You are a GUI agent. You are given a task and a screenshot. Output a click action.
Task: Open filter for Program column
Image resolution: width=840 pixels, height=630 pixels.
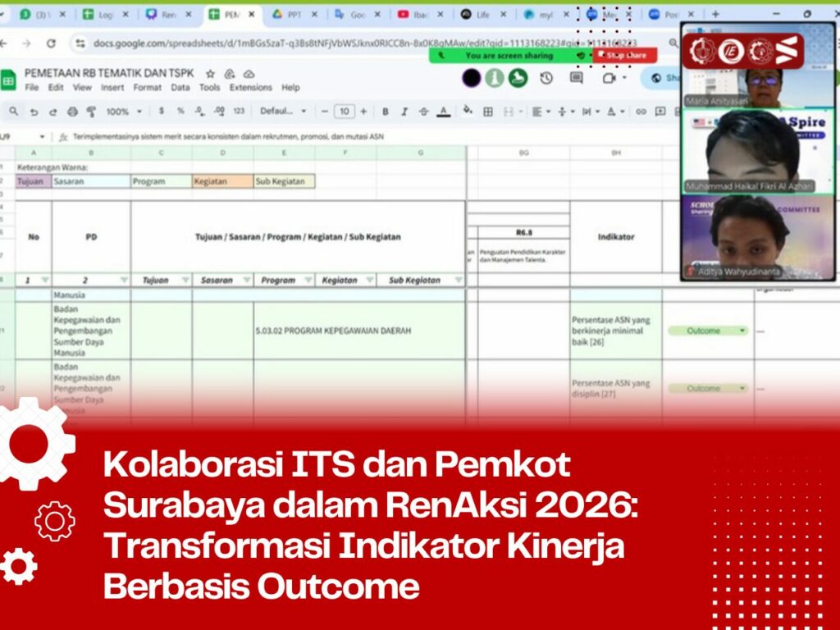point(308,281)
